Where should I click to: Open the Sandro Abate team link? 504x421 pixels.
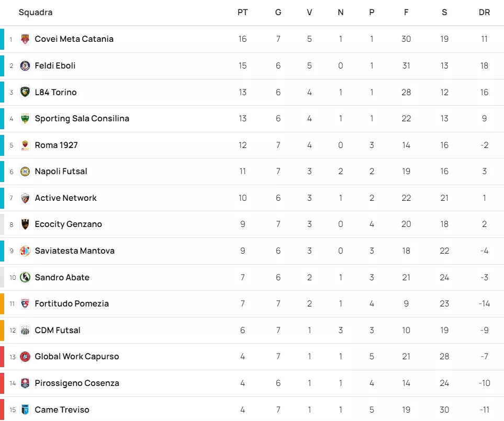click(62, 277)
